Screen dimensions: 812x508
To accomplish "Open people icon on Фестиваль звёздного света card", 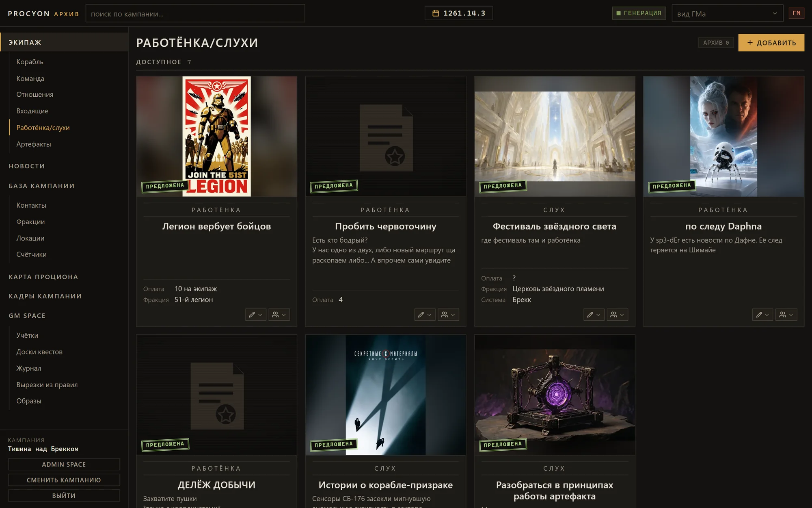I will tap(617, 315).
